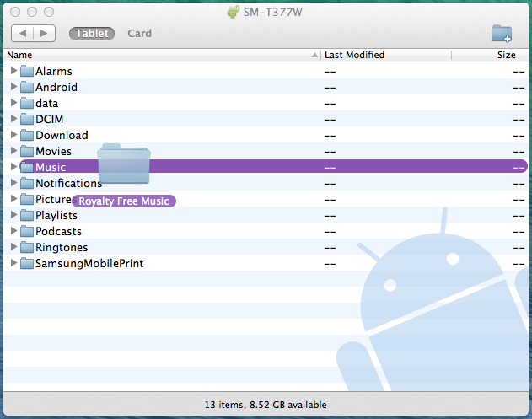Select the SamsungMobilePrint folder name

(x=89, y=264)
